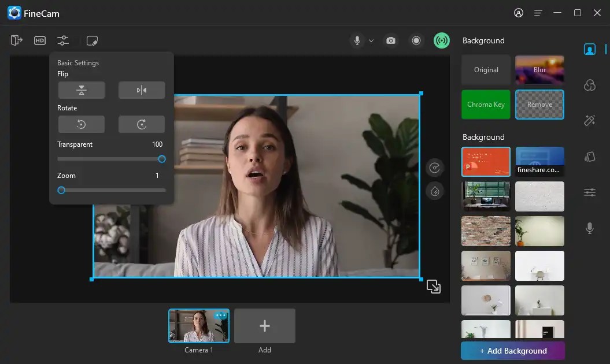Select the HD resolution icon
Screen dimensions: 610x364
coord(39,40)
